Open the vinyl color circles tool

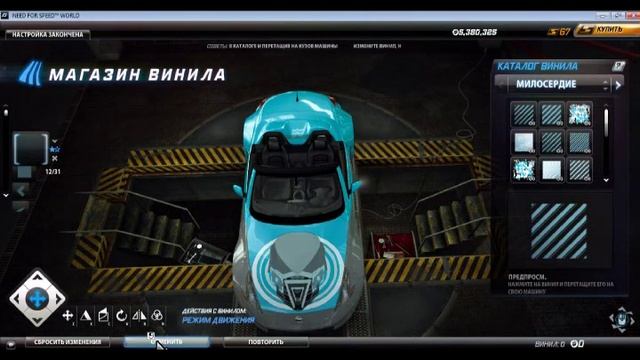click(157, 315)
